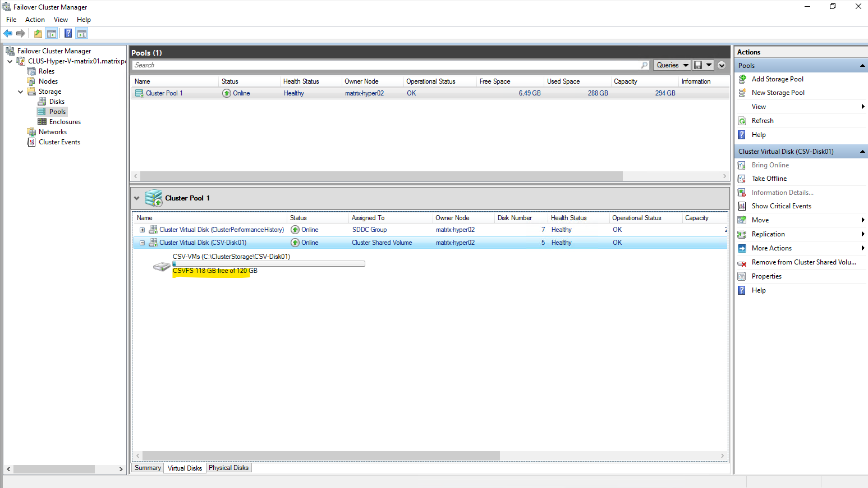
Task: Switch to the Summary tab
Action: point(148,468)
